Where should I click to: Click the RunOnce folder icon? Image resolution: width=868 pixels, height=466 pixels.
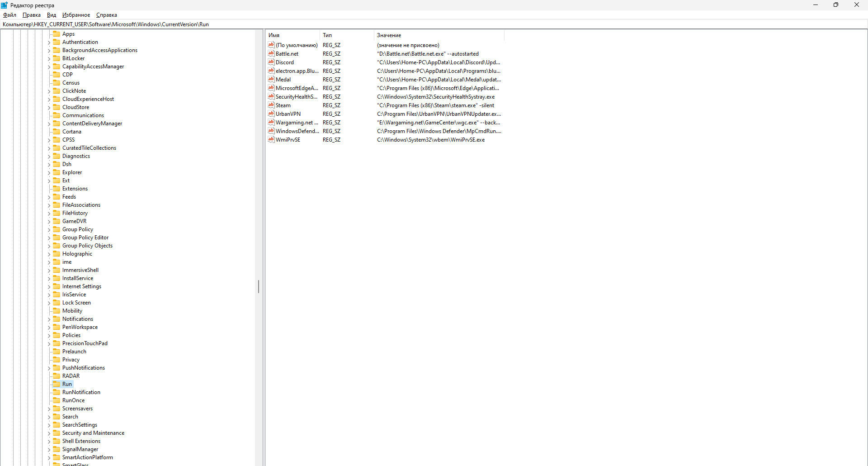pyautogui.click(x=57, y=400)
